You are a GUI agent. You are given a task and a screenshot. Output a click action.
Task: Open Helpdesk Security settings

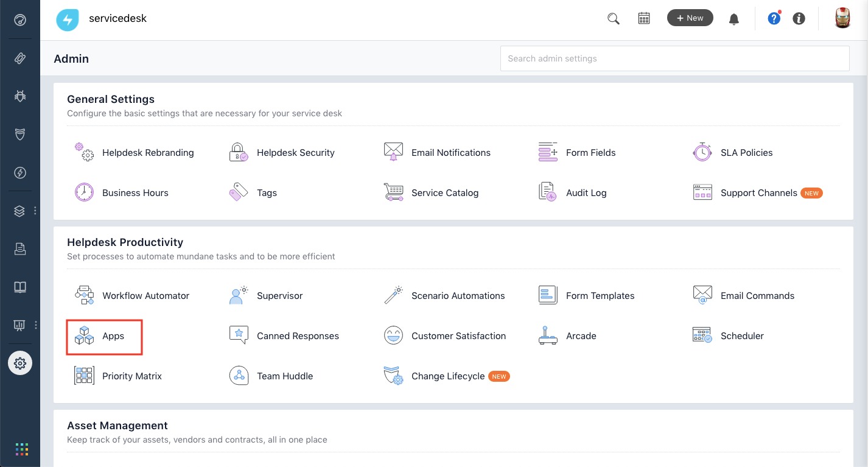(x=295, y=153)
